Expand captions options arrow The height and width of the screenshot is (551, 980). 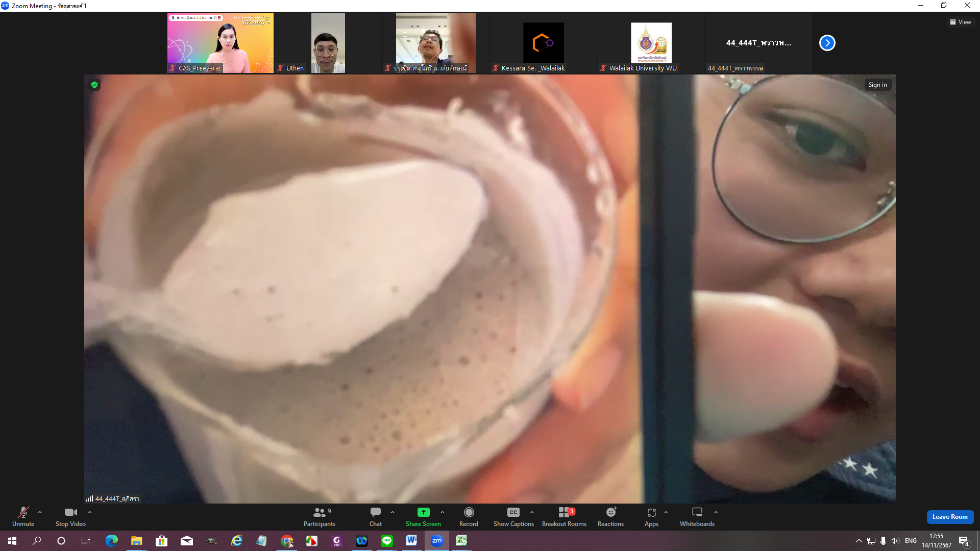[x=532, y=512]
